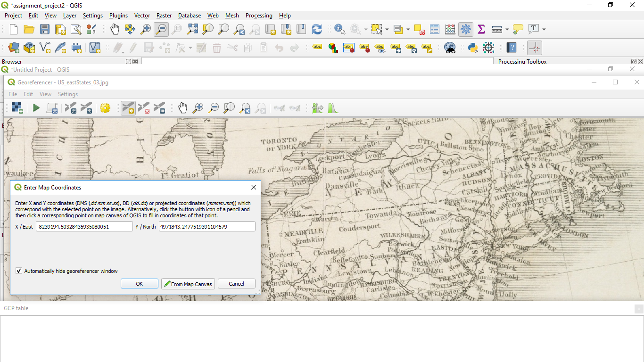
Task: Open the Vector menu
Action: point(142,16)
